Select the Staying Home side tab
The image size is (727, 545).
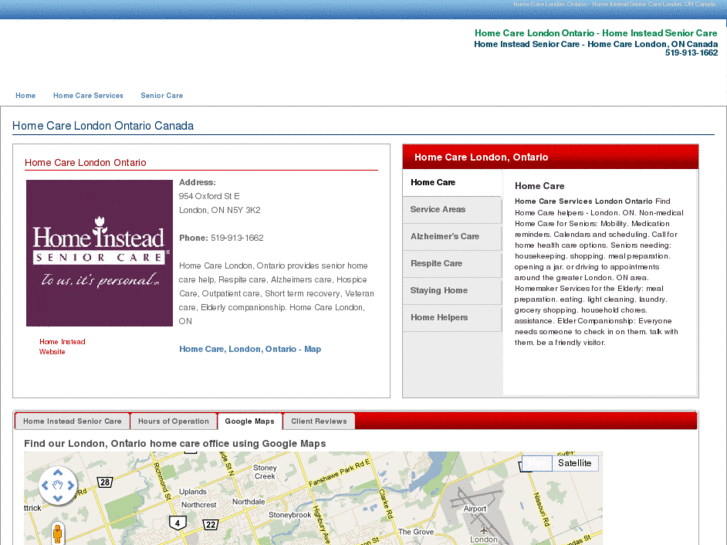click(x=453, y=290)
